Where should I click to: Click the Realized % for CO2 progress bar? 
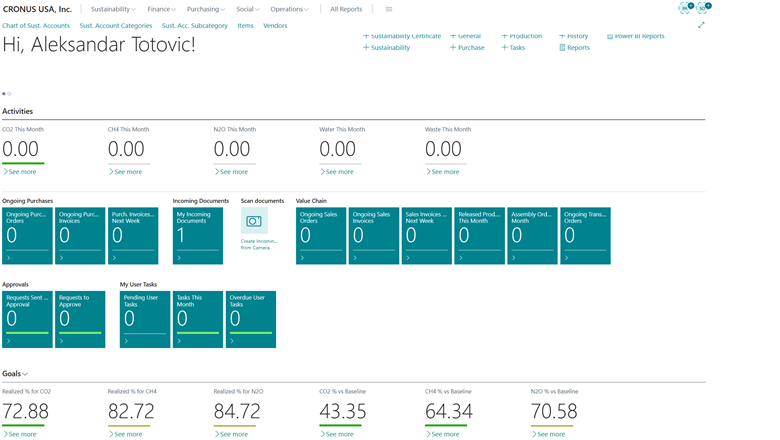pyautogui.click(x=23, y=426)
